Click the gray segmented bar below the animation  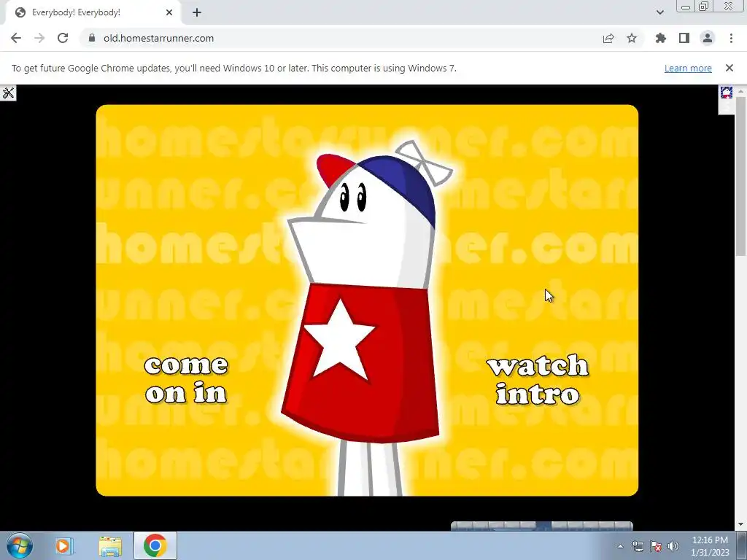point(542,526)
